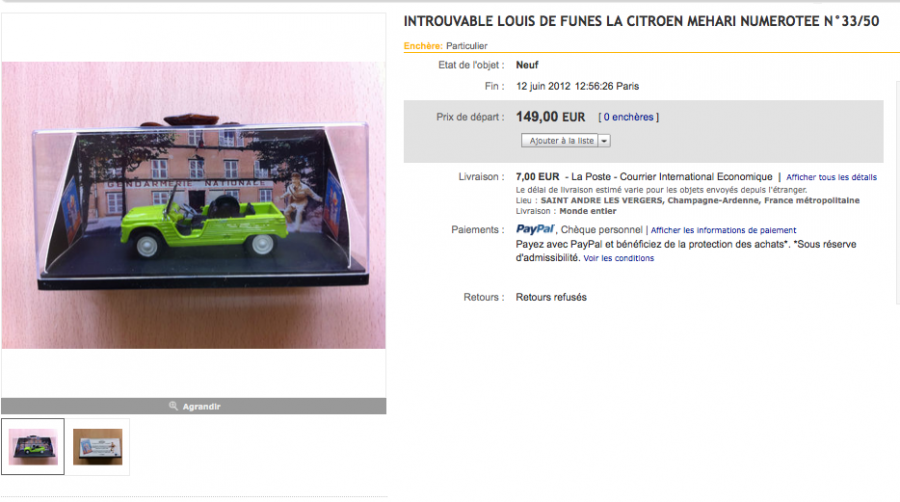Click the Chèque personnel payment text
This screenshot has height=502, width=900.
pyautogui.click(x=602, y=229)
